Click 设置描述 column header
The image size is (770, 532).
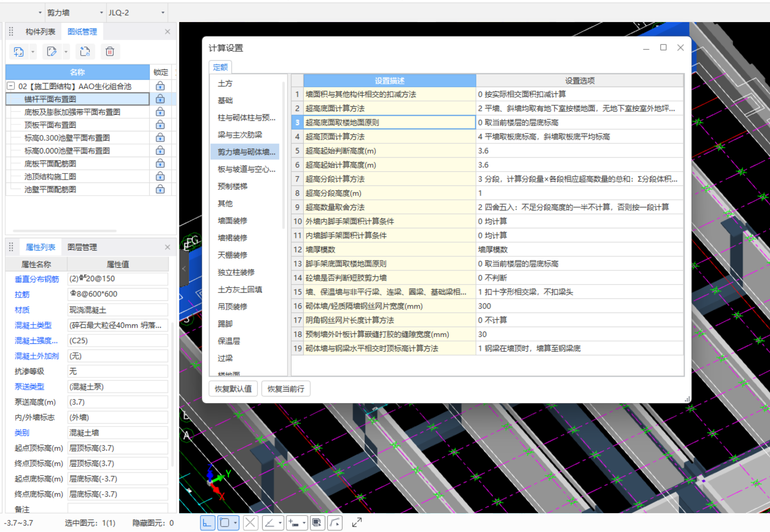(x=390, y=81)
